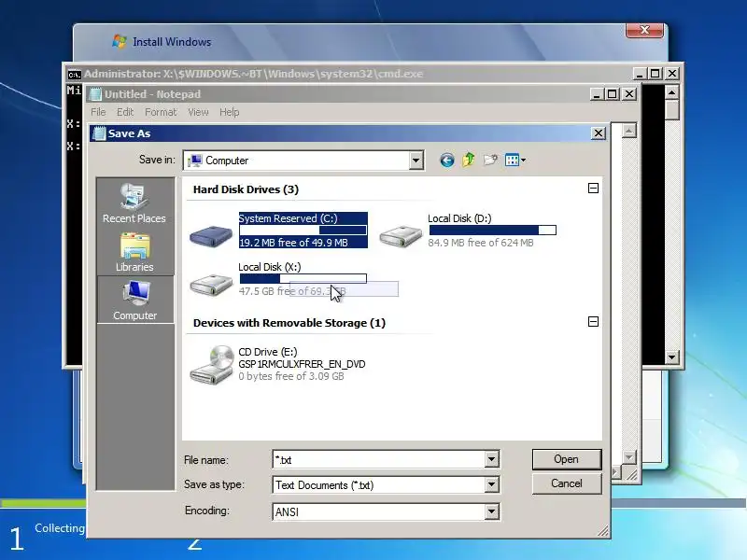
Task: Go up one level folder icon
Action: pyautogui.click(x=469, y=160)
